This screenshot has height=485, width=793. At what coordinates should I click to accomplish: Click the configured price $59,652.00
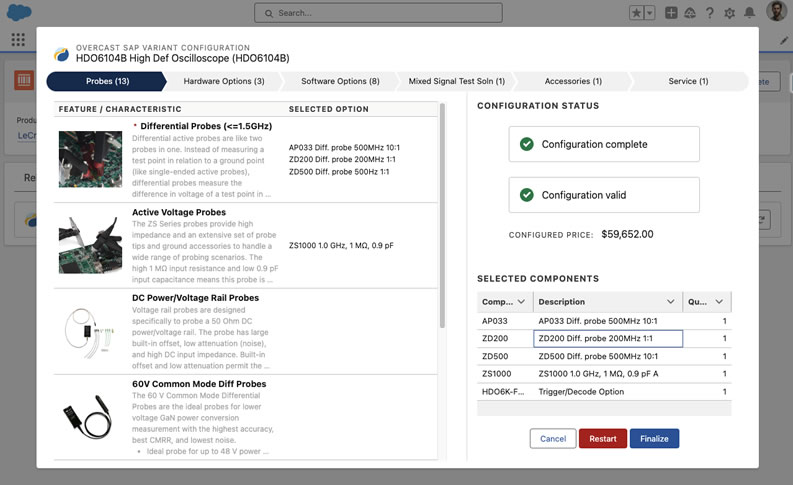[627, 234]
